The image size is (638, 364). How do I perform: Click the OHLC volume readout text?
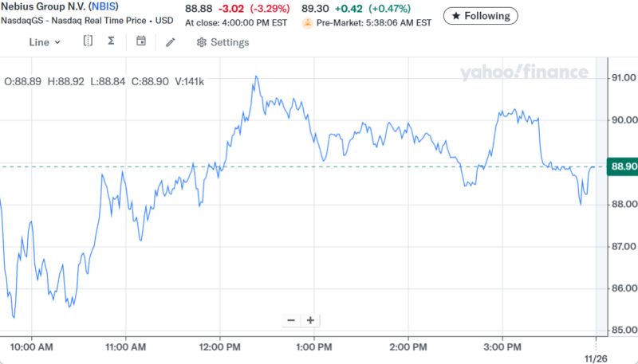[104, 81]
